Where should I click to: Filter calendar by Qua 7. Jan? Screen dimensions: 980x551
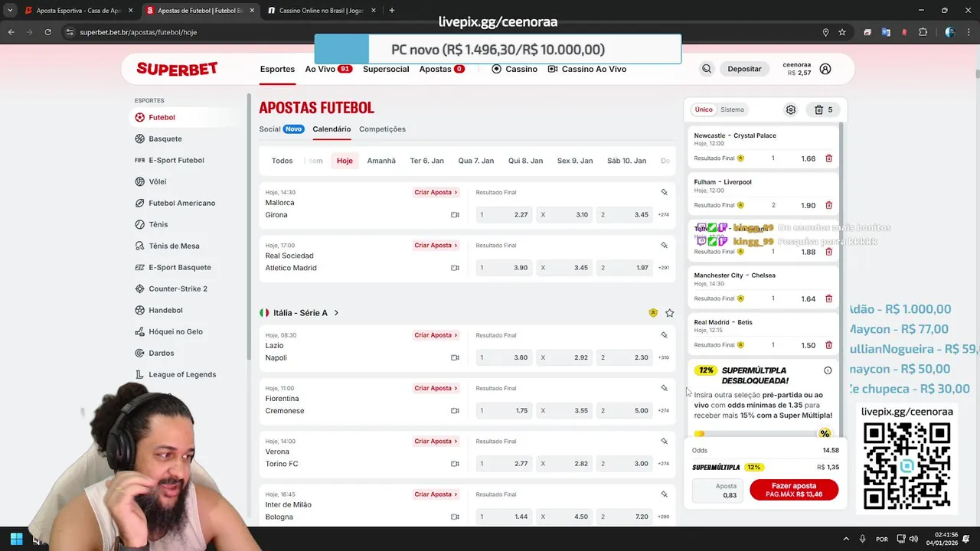click(x=476, y=161)
